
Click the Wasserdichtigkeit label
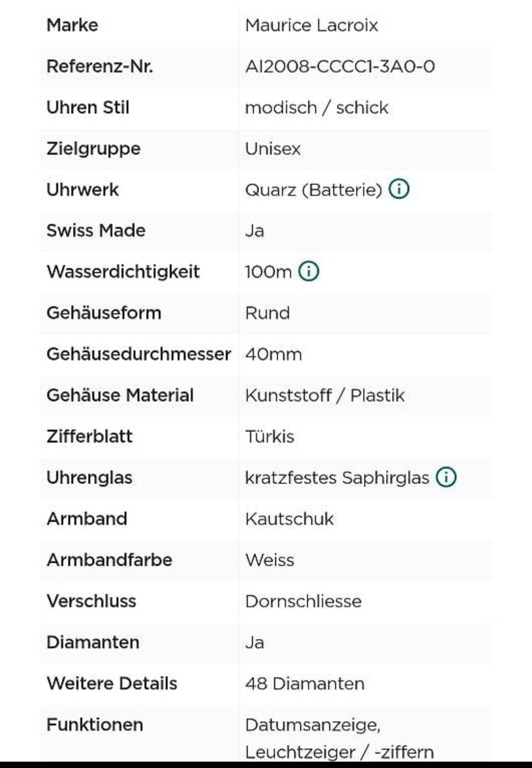(x=123, y=271)
